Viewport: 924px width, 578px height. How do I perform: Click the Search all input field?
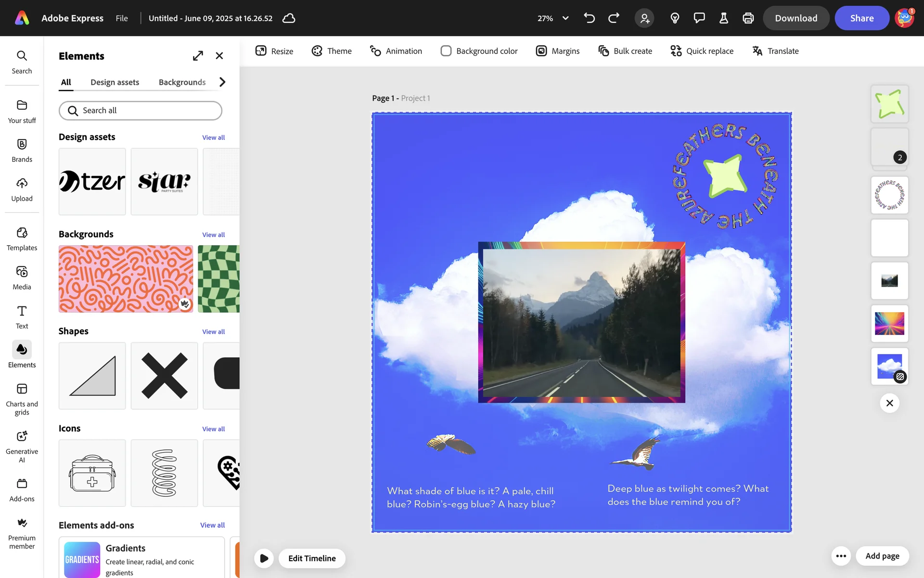(x=141, y=111)
